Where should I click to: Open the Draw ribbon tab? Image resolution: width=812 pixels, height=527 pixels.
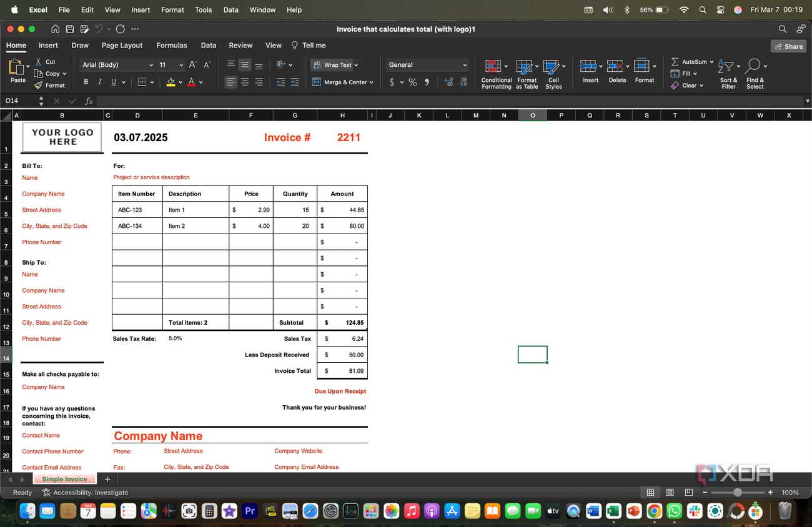coord(80,45)
